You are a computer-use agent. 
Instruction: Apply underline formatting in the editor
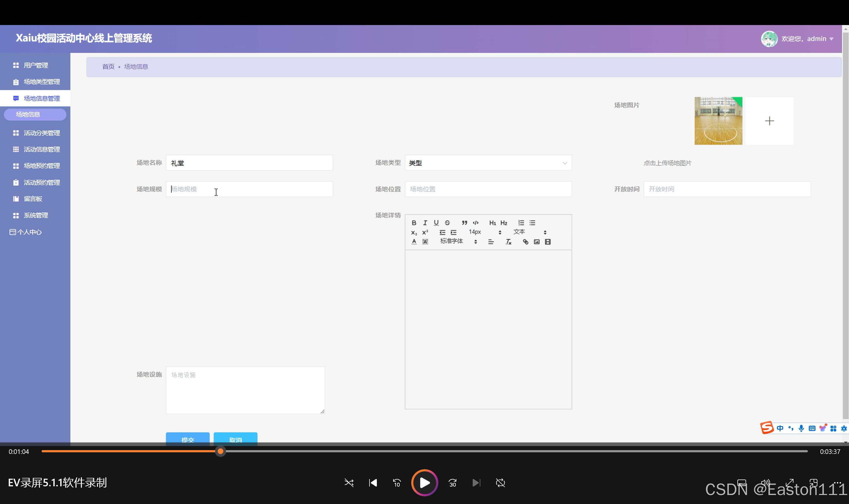[x=436, y=223]
